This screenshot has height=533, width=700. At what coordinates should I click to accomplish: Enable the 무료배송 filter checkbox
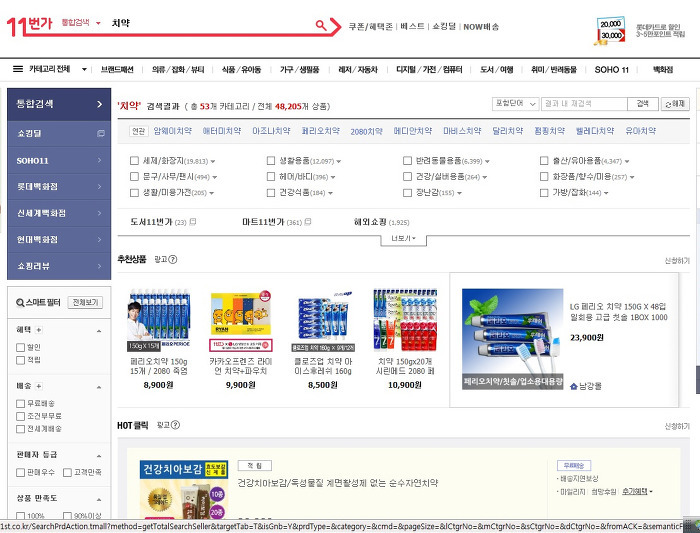coord(20,404)
